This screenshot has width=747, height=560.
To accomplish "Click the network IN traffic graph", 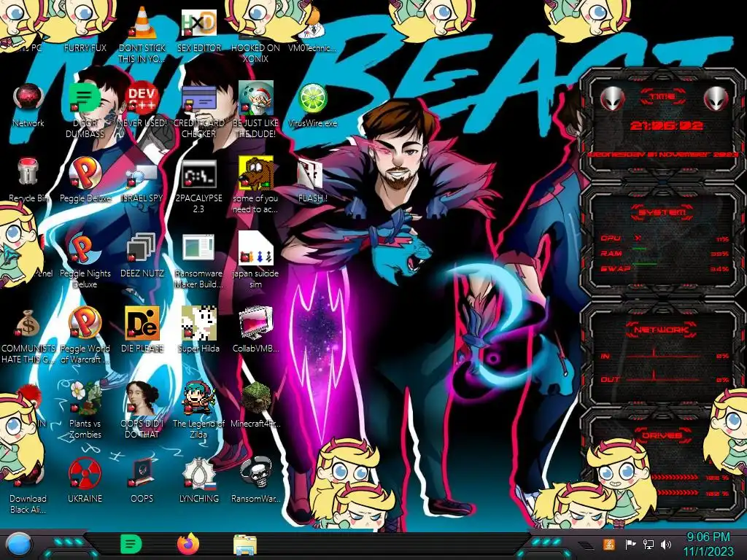I will (x=664, y=355).
